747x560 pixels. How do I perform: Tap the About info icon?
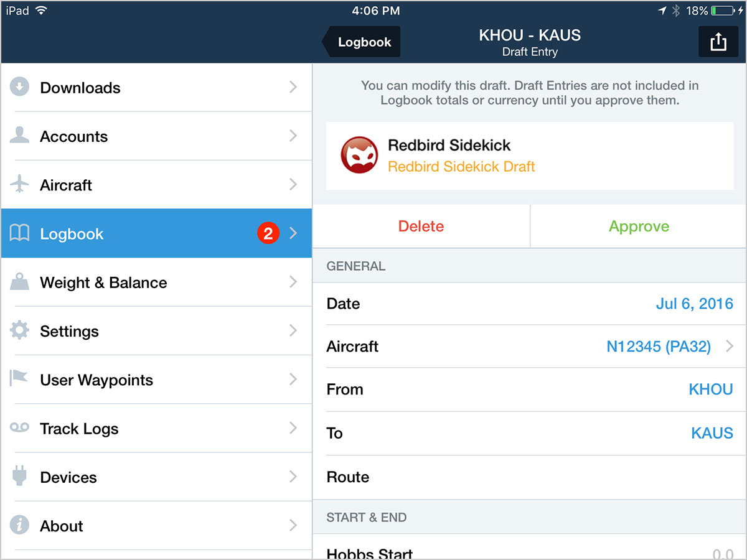19,525
